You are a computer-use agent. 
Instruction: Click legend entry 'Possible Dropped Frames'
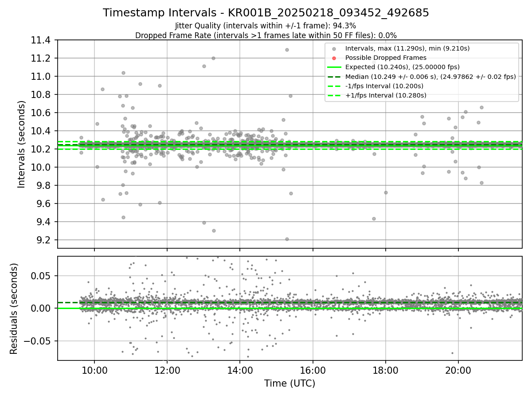tap(386, 58)
